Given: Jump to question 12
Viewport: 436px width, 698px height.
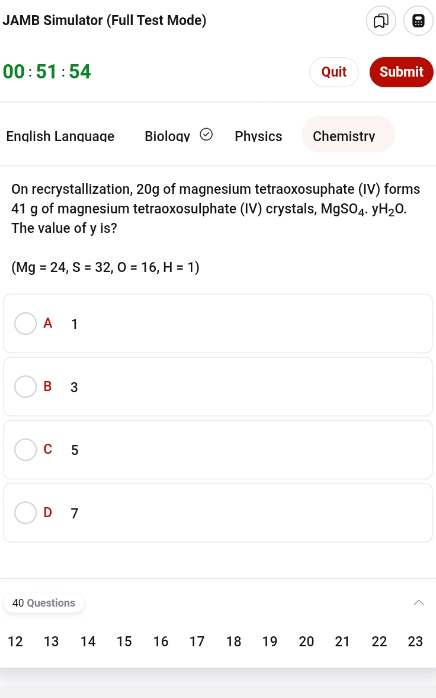Looking at the screenshot, I should [15, 641].
